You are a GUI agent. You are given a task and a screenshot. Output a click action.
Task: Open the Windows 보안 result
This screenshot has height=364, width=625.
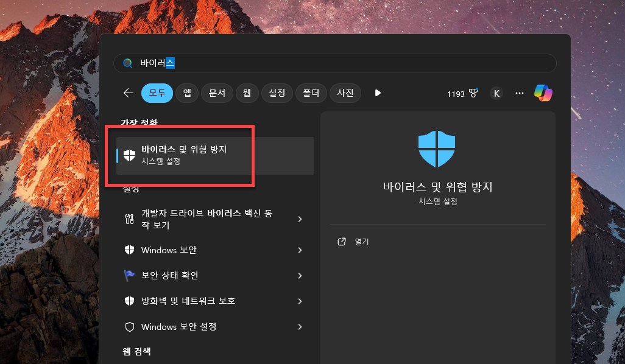coord(215,250)
